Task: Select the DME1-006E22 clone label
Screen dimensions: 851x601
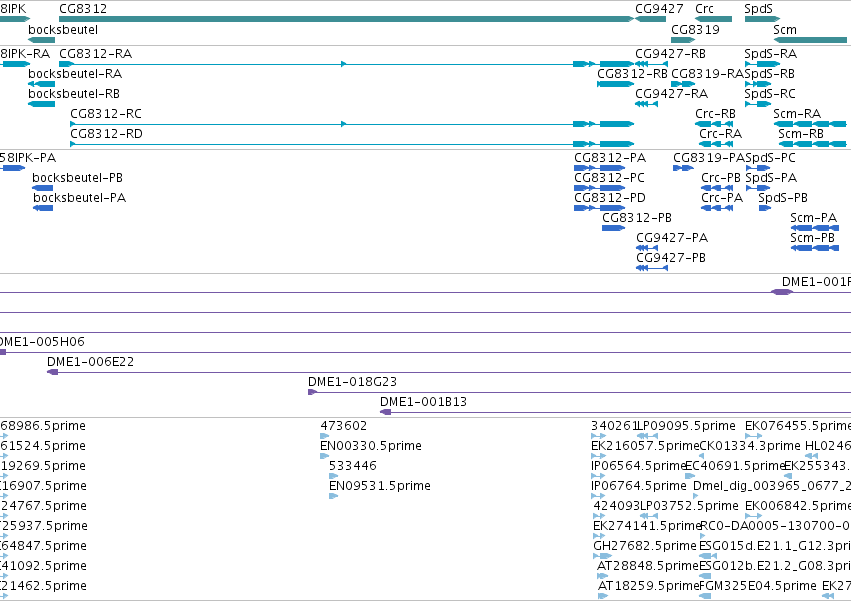Action: pos(91,362)
